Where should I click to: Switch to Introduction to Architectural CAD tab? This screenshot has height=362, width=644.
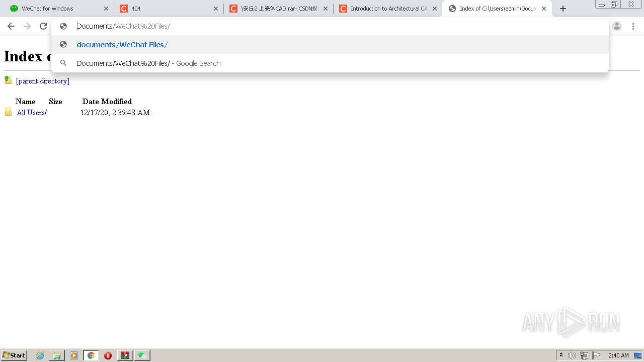coord(388,9)
